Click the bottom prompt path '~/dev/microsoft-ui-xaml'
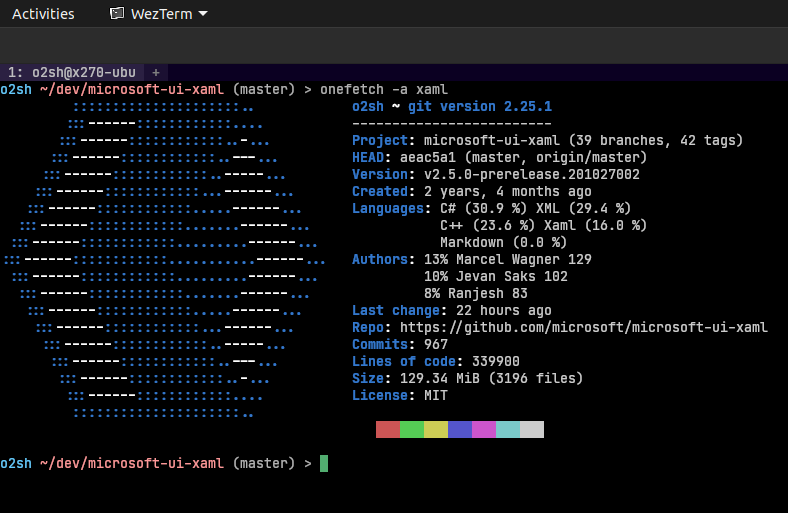The image size is (788, 513). pyautogui.click(x=132, y=463)
